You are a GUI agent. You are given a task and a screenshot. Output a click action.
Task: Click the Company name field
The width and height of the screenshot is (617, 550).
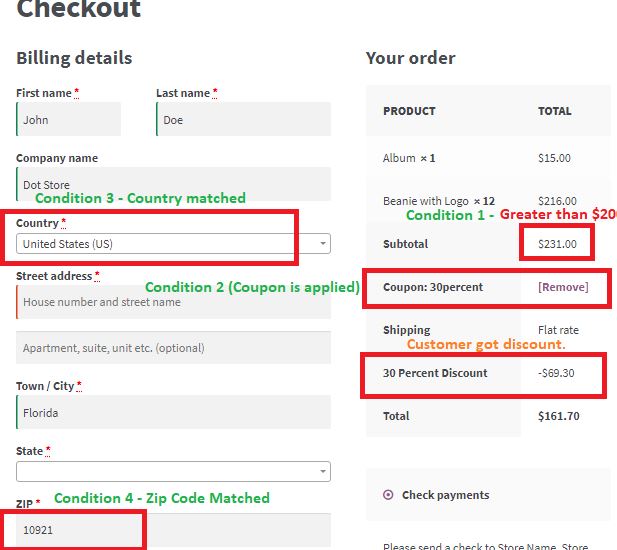[172, 184]
